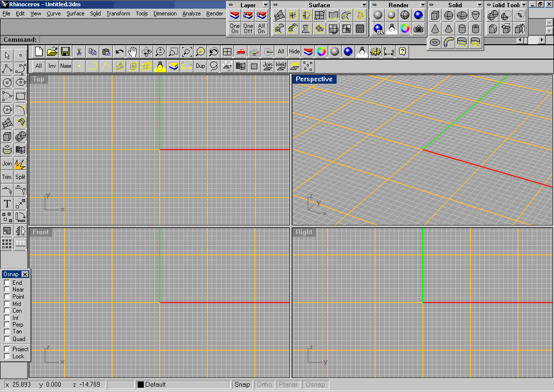Click the torus icon in Solid toolbar
This screenshot has height=392, width=554.
435,42
